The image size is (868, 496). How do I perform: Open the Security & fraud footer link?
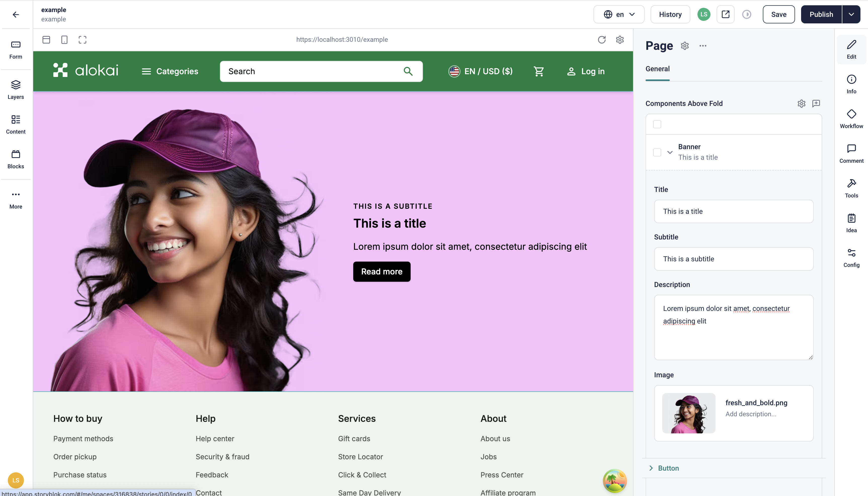point(222,457)
